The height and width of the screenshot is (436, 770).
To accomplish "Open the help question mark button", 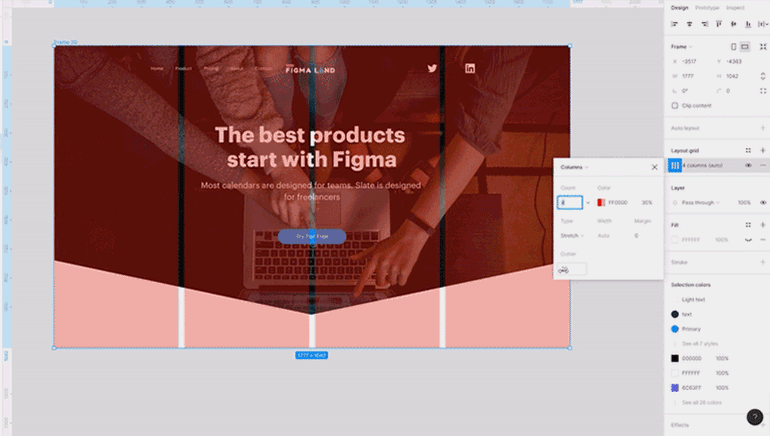I will coord(755,417).
